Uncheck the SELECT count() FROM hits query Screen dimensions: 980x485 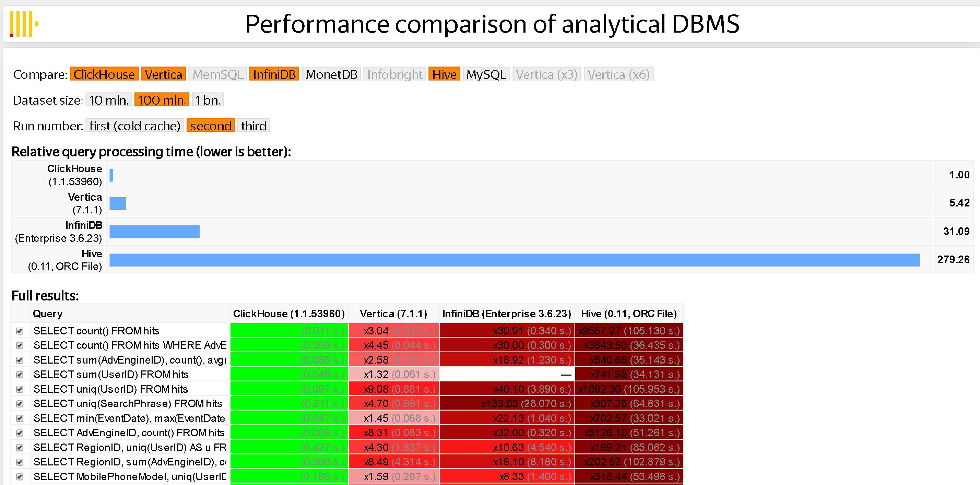click(x=20, y=331)
